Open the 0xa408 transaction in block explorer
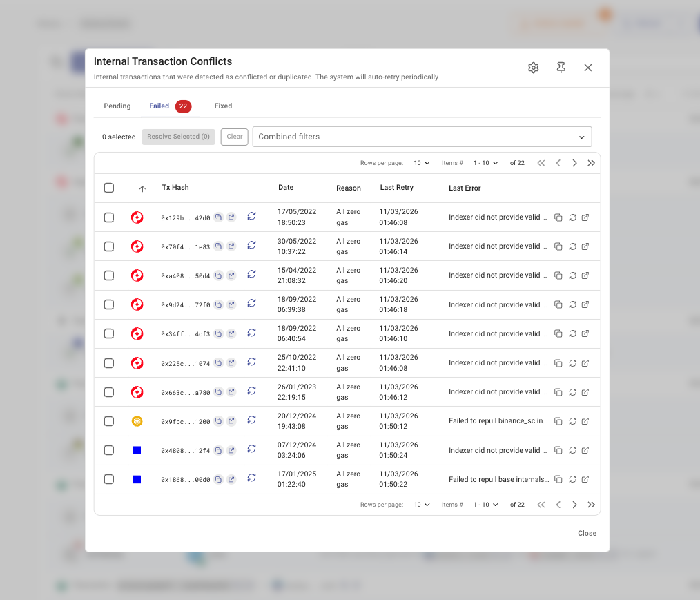 tap(231, 275)
